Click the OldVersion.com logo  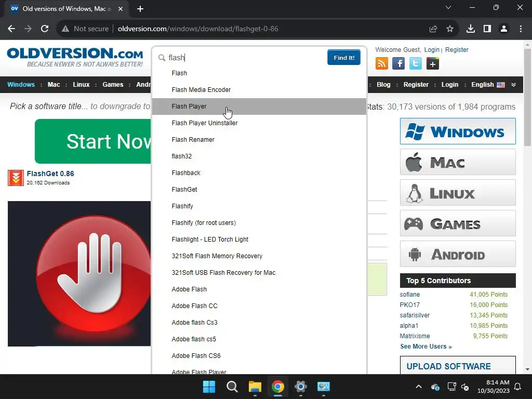pyautogui.click(x=75, y=57)
